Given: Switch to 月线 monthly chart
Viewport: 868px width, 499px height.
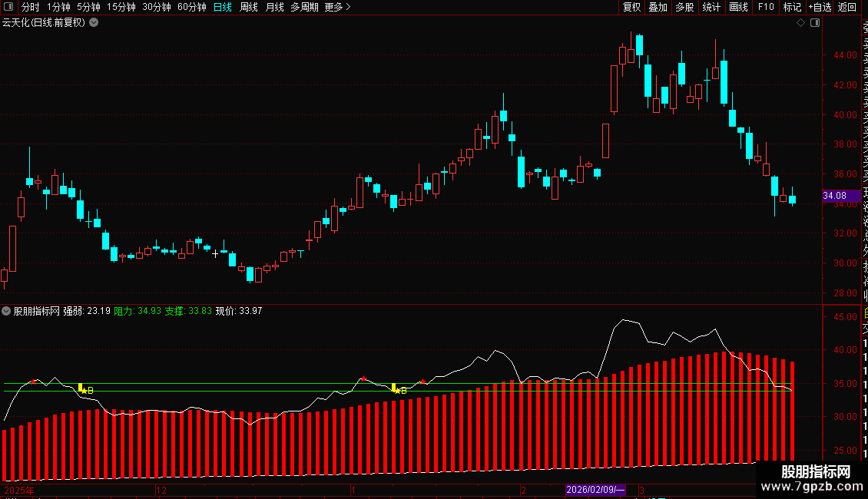Looking at the screenshot, I should click(274, 7).
